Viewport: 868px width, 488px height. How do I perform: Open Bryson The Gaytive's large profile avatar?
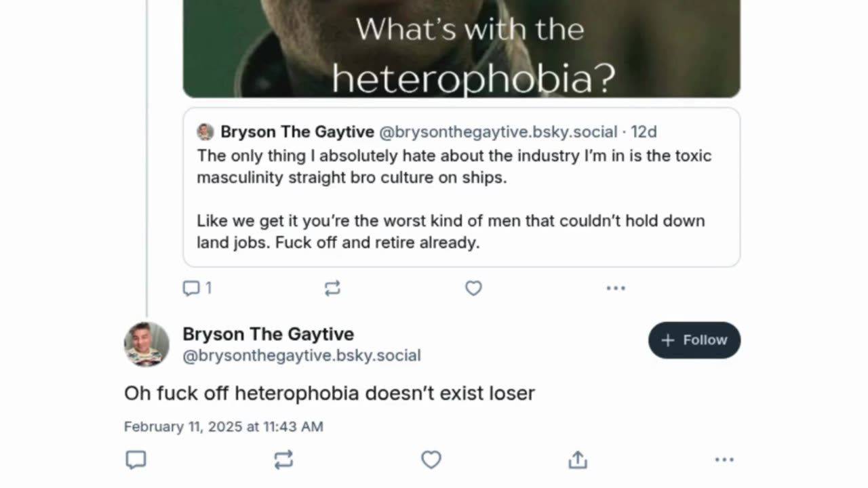146,344
